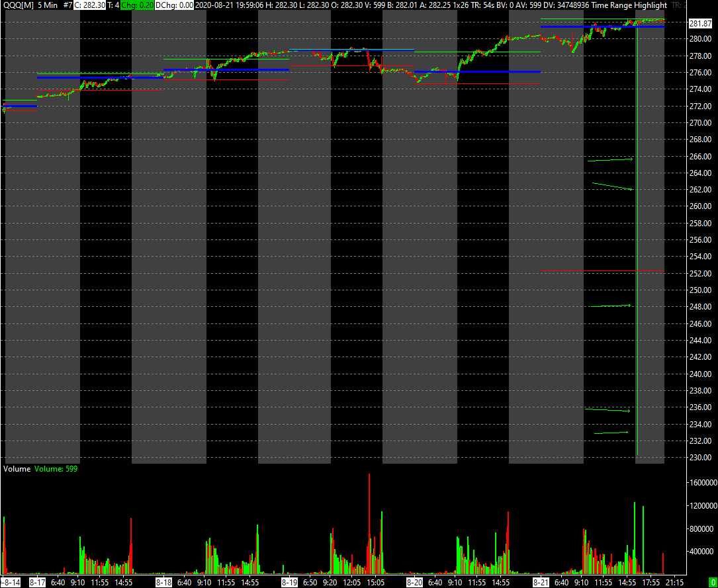Click the 252.00 price axis label

click(x=700, y=273)
